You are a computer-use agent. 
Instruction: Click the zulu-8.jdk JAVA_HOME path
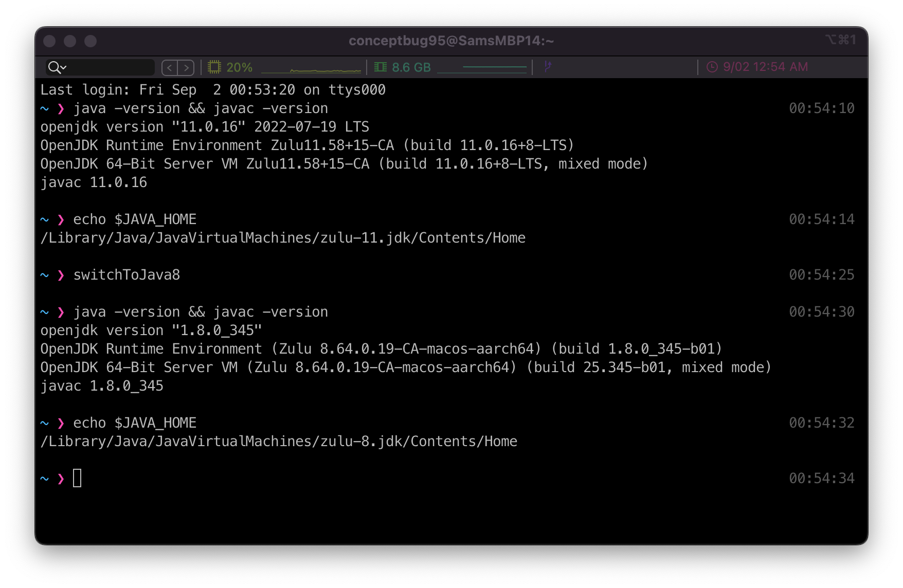click(279, 442)
